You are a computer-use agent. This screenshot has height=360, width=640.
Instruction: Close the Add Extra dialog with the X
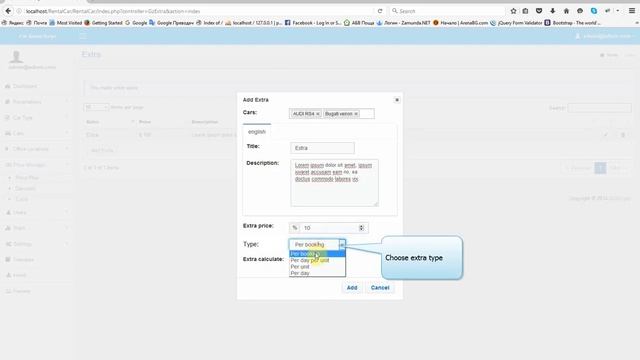coord(397,100)
